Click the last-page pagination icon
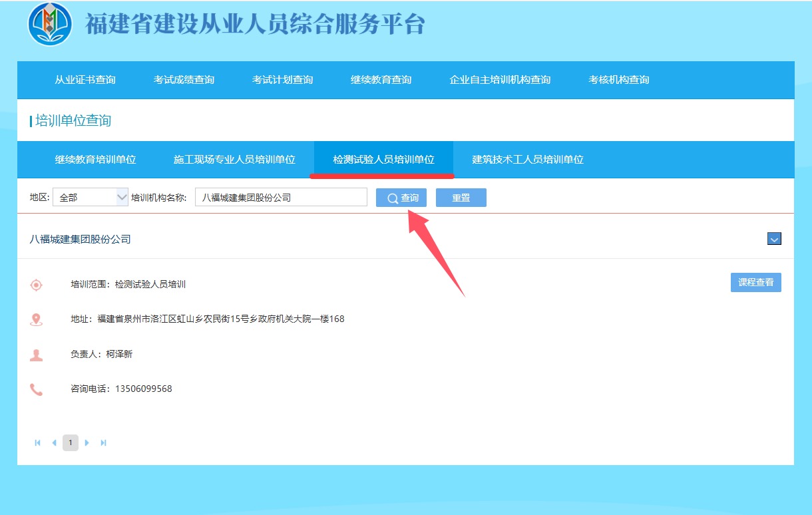812x515 pixels. (104, 442)
